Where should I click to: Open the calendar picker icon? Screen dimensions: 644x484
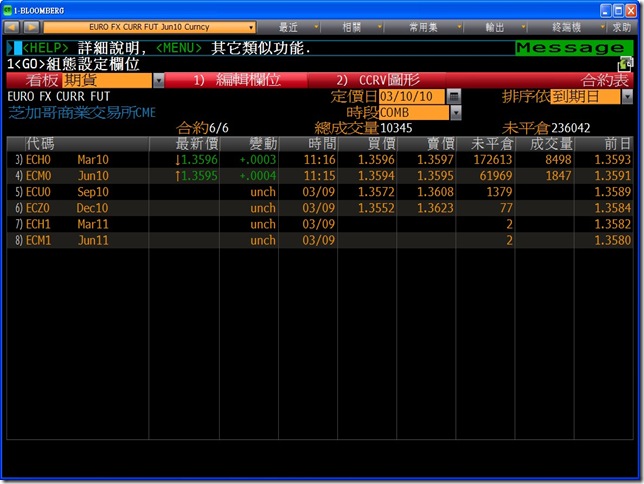pos(454,97)
